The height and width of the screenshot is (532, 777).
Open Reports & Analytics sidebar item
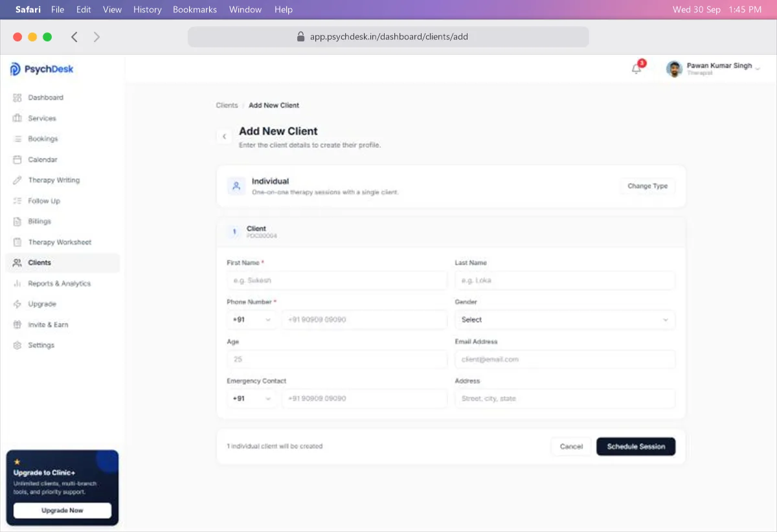point(62,283)
